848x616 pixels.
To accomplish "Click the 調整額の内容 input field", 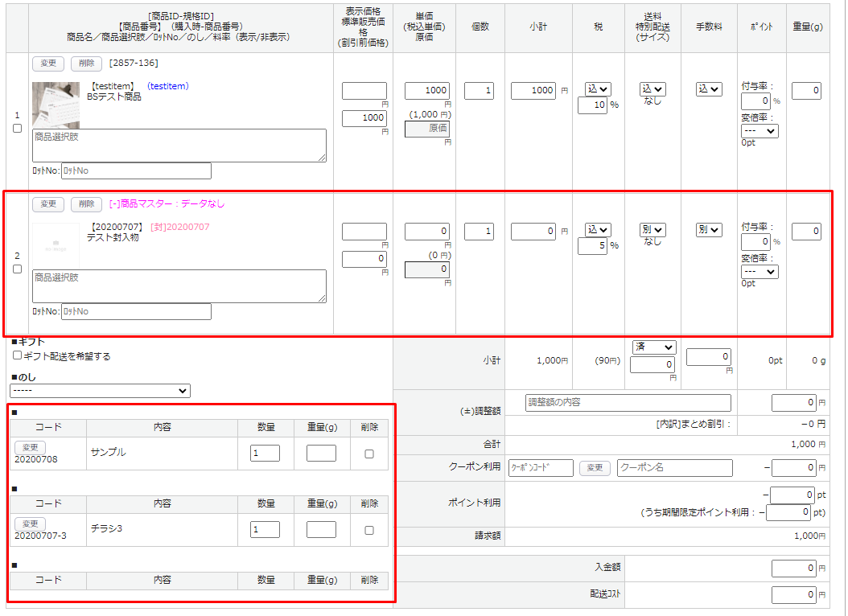I will [x=628, y=403].
